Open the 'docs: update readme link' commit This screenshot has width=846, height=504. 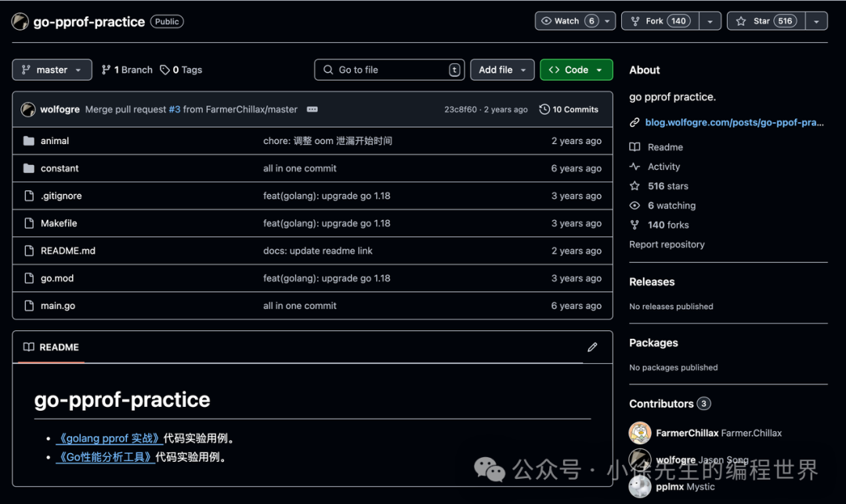click(x=318, y=250)
